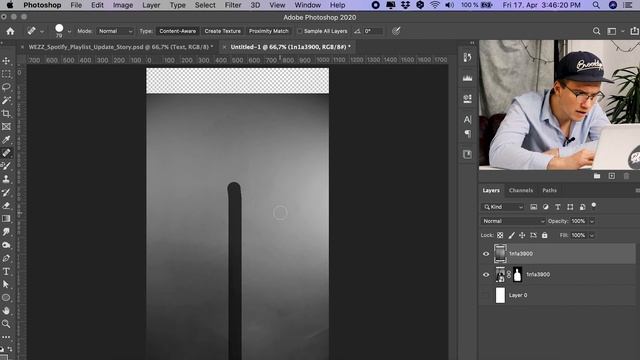Viewport: 640px width, 360px height.
Task: Toggle lock image pixels
Action: 511,236
